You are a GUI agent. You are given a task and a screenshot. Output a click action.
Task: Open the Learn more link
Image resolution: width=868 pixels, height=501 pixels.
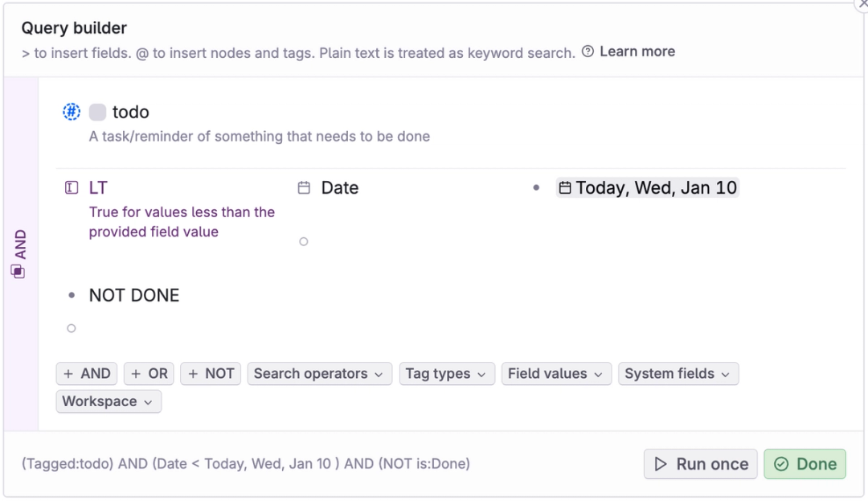637,51
